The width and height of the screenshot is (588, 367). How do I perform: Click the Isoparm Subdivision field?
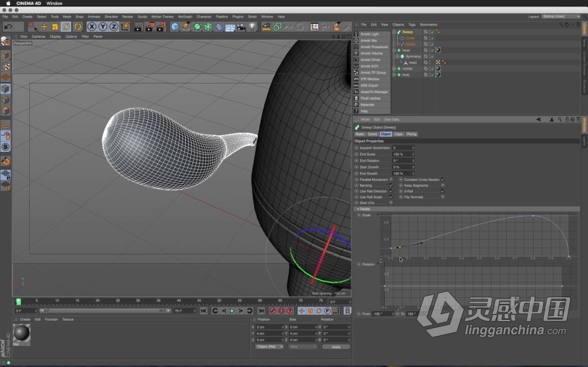pos(403,148)
